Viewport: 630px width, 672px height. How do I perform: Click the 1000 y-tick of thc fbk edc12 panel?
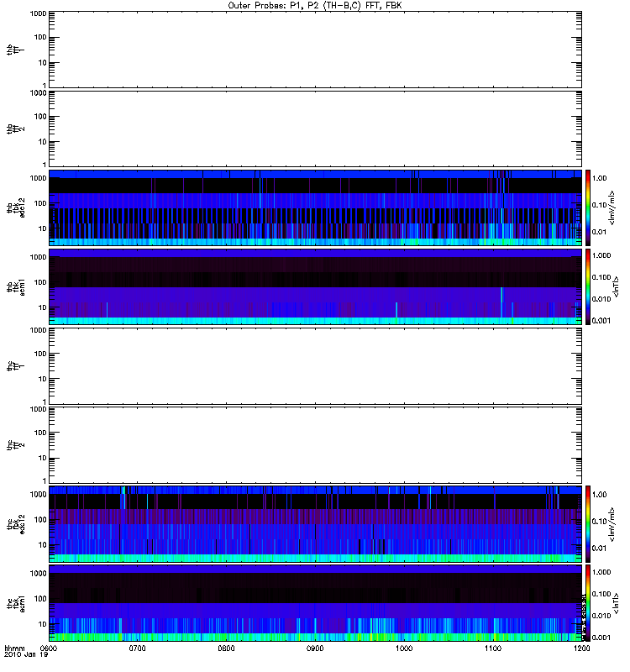[x=38, y=494]
